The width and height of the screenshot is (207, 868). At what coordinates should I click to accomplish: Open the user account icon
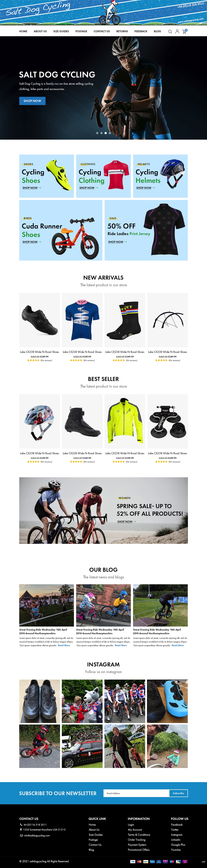[177, 31]
